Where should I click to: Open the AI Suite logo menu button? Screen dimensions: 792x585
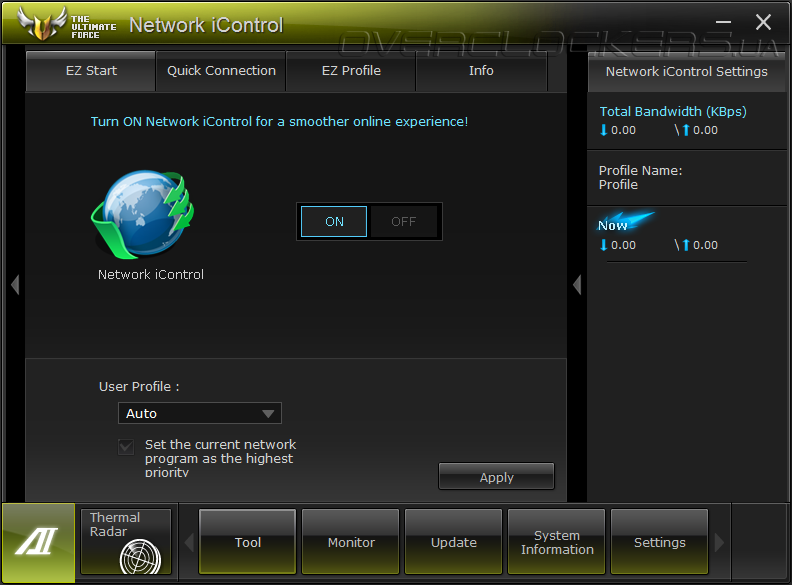tap(38, 543)
